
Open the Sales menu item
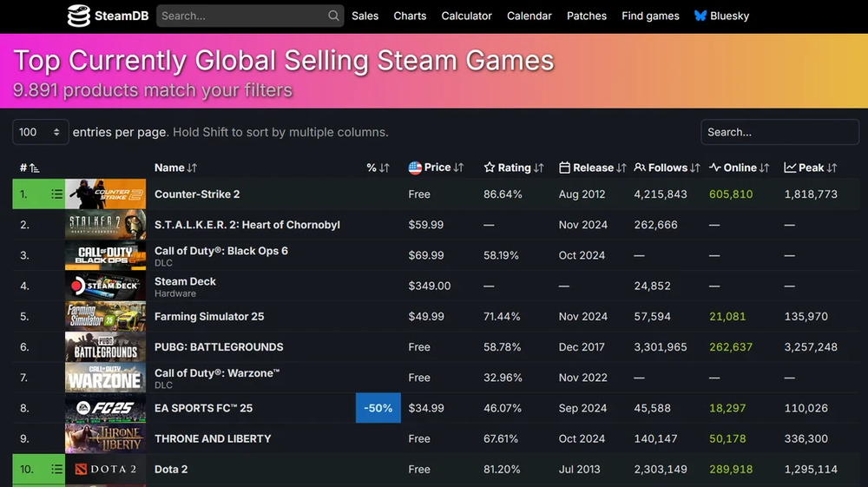tap(365, 16)
